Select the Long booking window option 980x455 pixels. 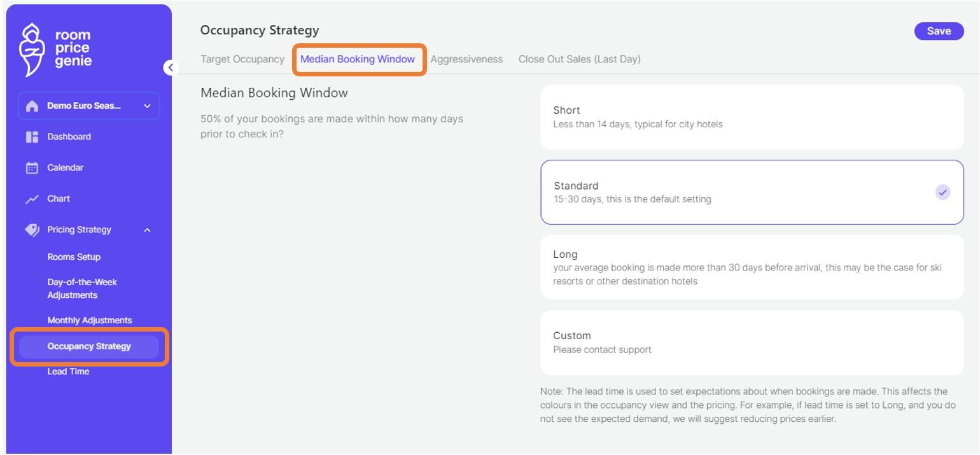click(x=752, y=267)
